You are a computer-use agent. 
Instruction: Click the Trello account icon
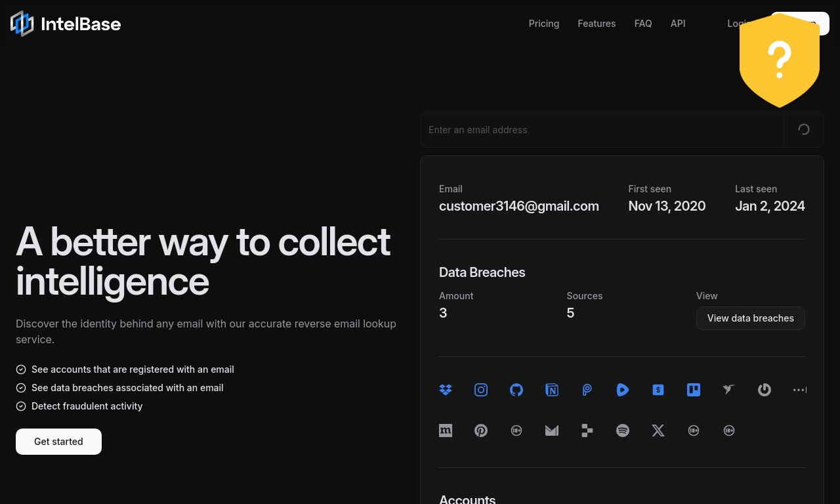point(694,390)
